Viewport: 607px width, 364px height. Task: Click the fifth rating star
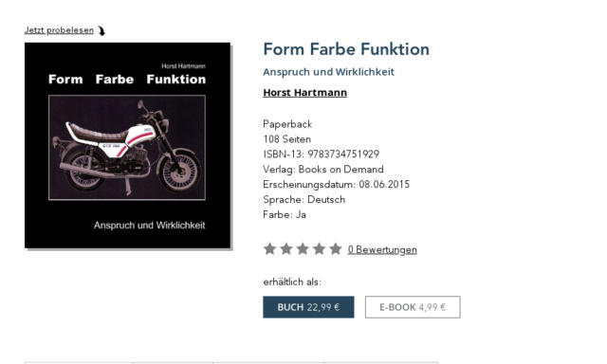coord(336,248)
